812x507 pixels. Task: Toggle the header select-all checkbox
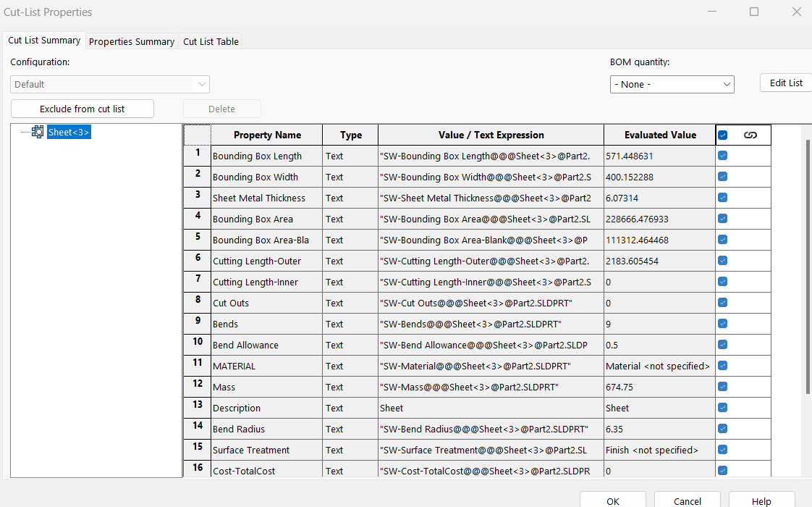722,135
